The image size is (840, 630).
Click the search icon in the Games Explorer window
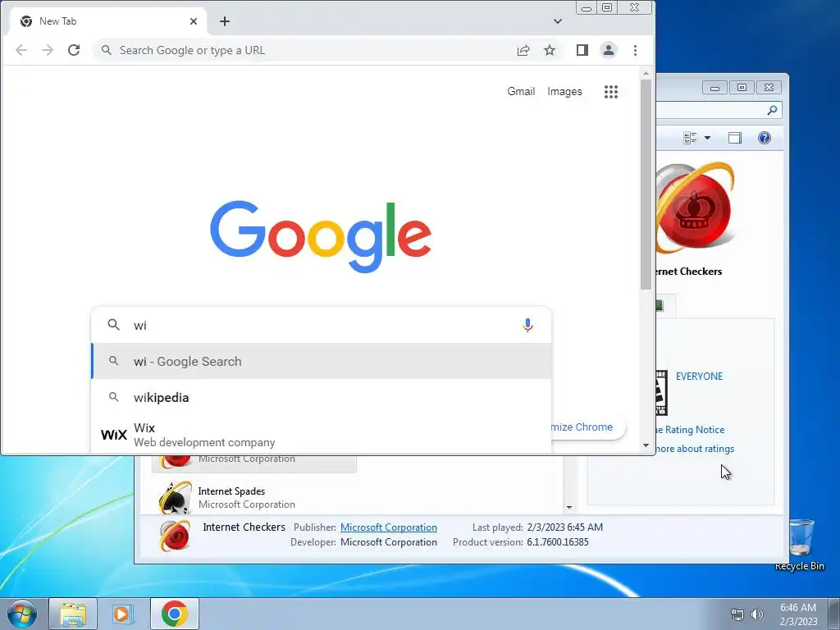point(772,111)
